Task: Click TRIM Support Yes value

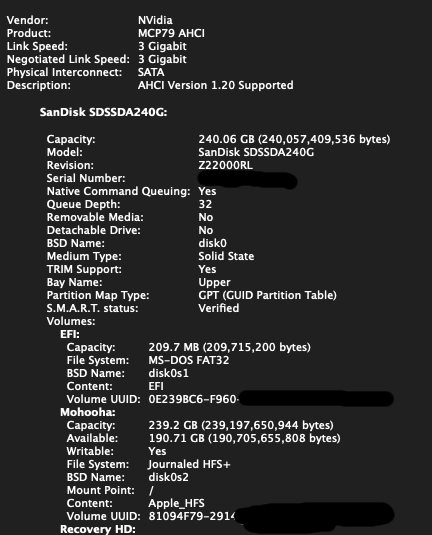Action: (207, 269)
